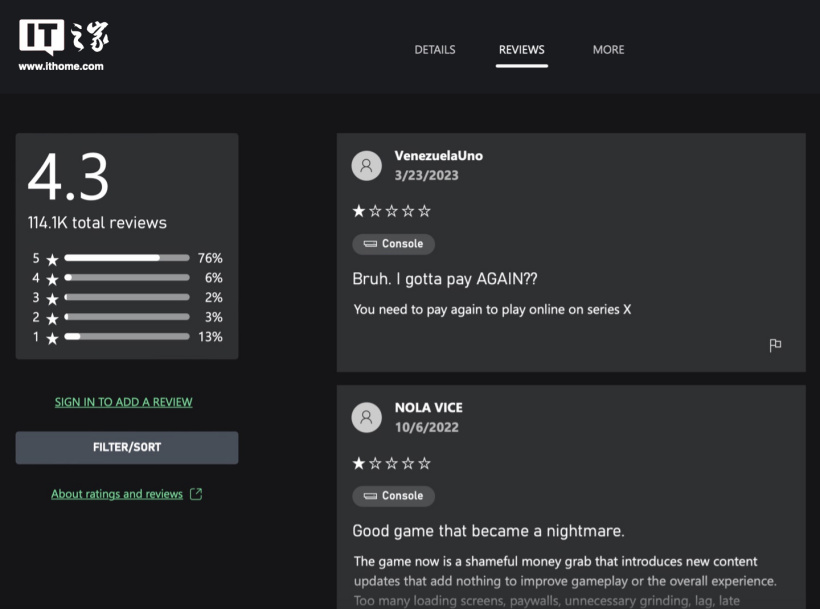Viewport: 820px width, 609px height.
Task: Click the external link icon beside About ratings
Action: [x=196, y=494]
